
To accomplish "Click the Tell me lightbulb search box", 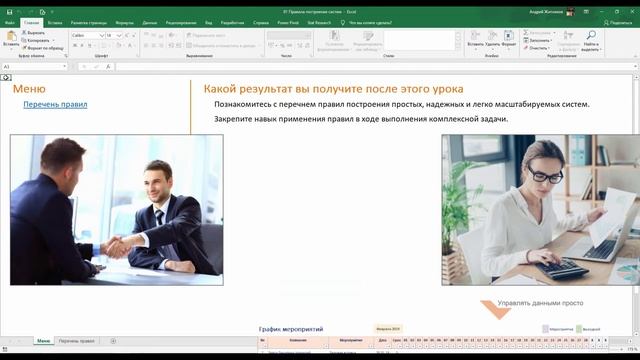I will pos(366,23).
